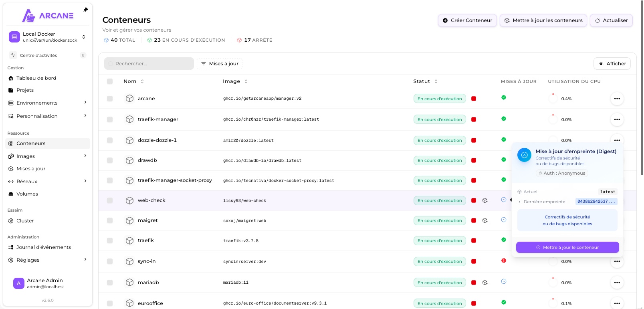The image size is (644, 309).
Task: Click the drawdb container box icon
Action: pyautogui.click(x=129, y=160)
